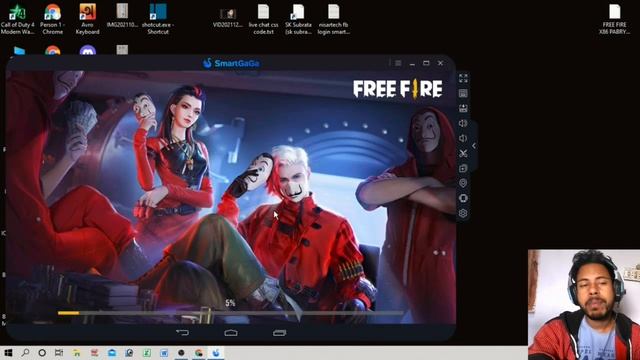Click the taskbar search magnifier

25,353
